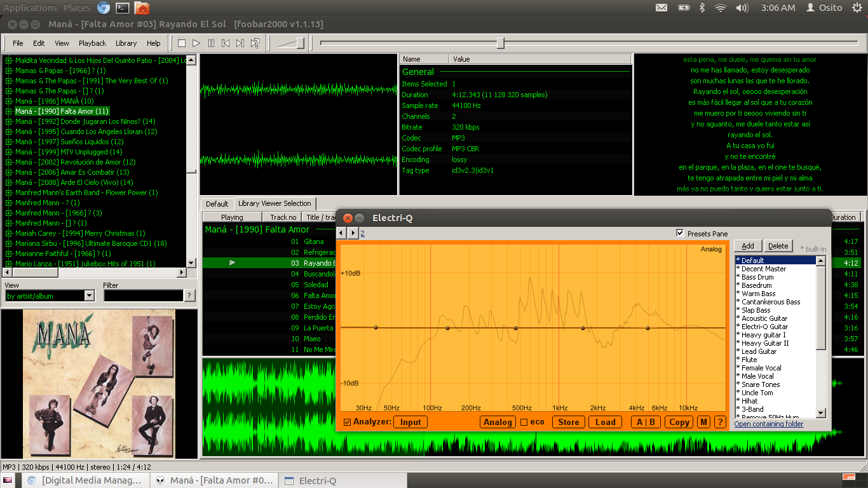Uncheck the Presets Pane checkbox

681,233
